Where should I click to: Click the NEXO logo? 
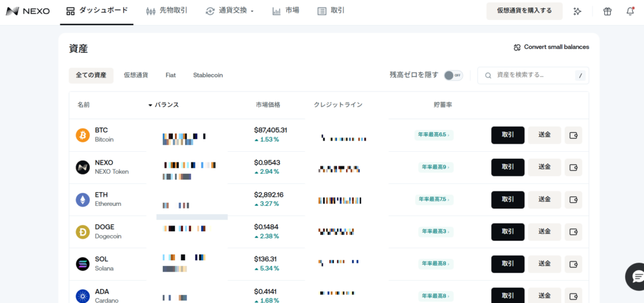point(28,11)
